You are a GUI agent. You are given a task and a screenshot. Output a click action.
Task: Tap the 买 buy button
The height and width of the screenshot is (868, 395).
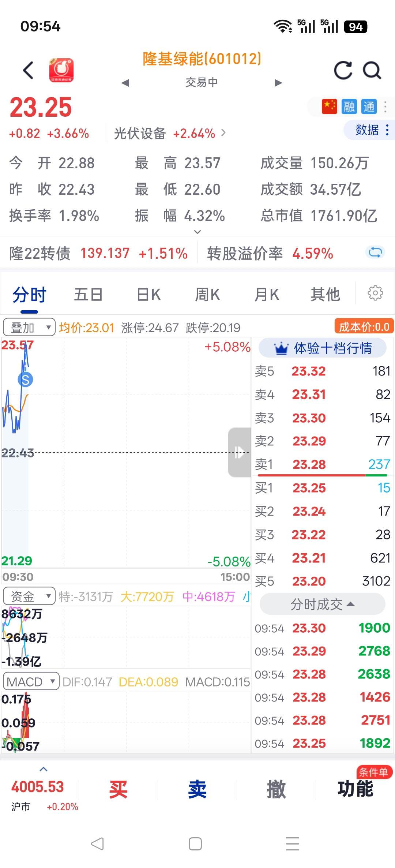click(x=118, y=790)
